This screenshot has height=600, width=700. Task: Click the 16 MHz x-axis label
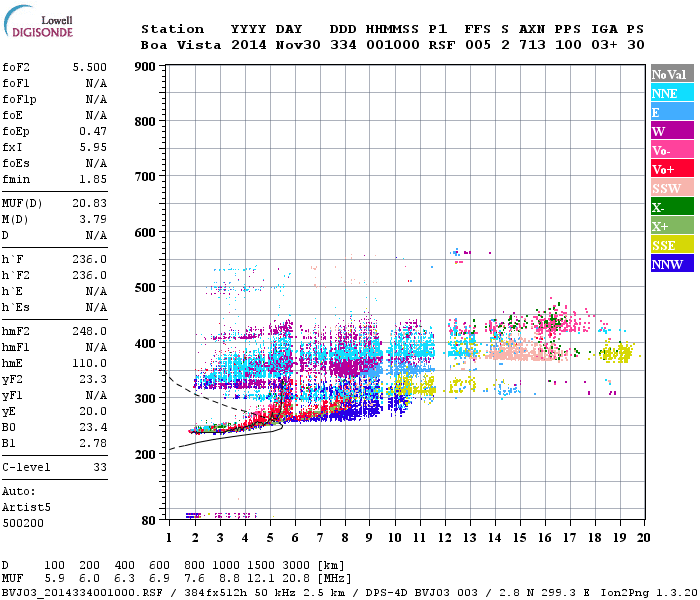click(x=545, y=538)
